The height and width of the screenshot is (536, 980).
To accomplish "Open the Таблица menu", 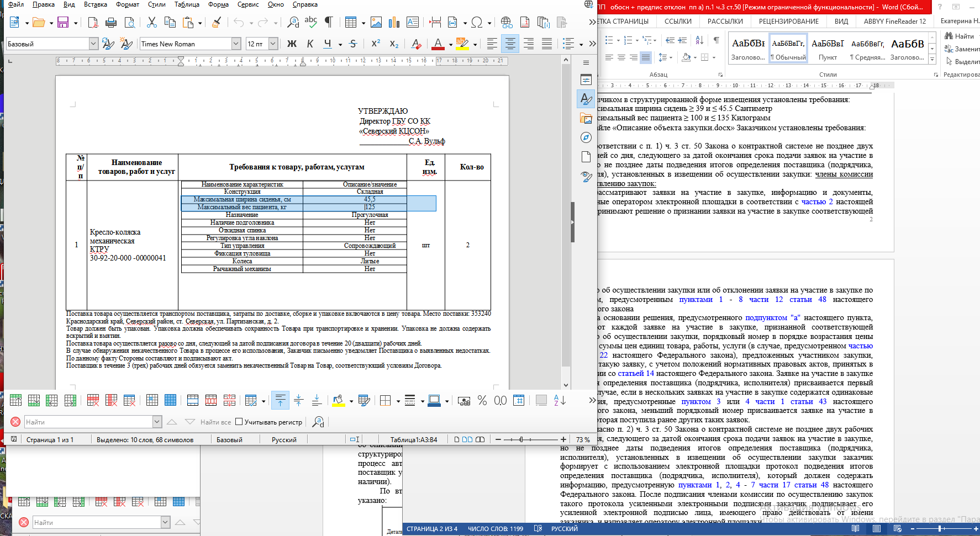I will pos(187,4).
